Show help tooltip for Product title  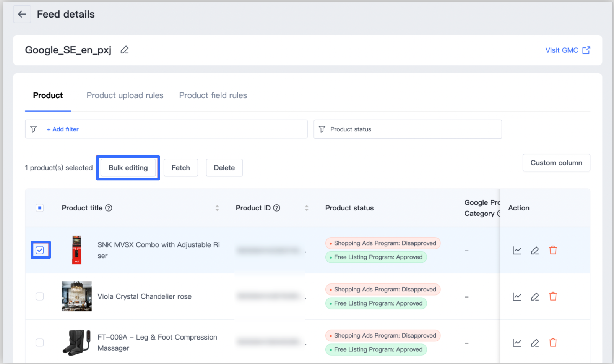coord(109,208)
